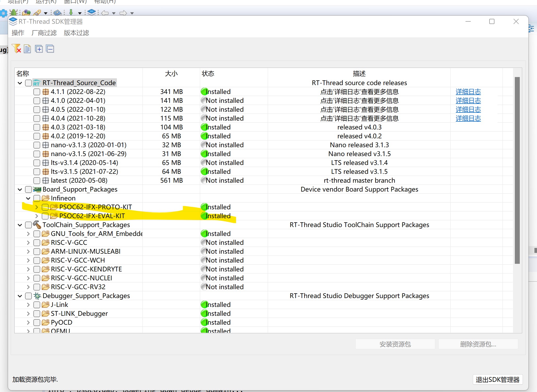537x392 pixels.
Task: Check the PSOC62-IFX-EVAL-KIT checkbox
Action: [x=45, y=216]
